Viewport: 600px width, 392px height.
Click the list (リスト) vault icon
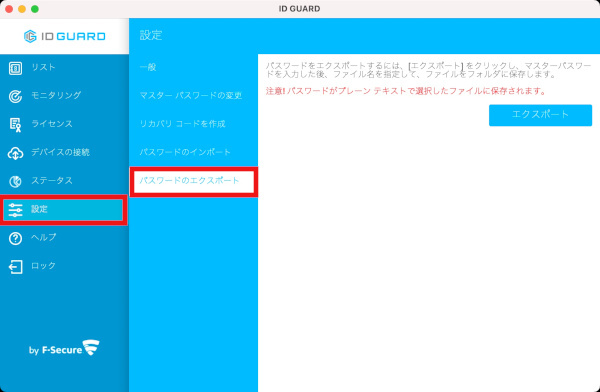pyautogui.click(x=15, y=68)
